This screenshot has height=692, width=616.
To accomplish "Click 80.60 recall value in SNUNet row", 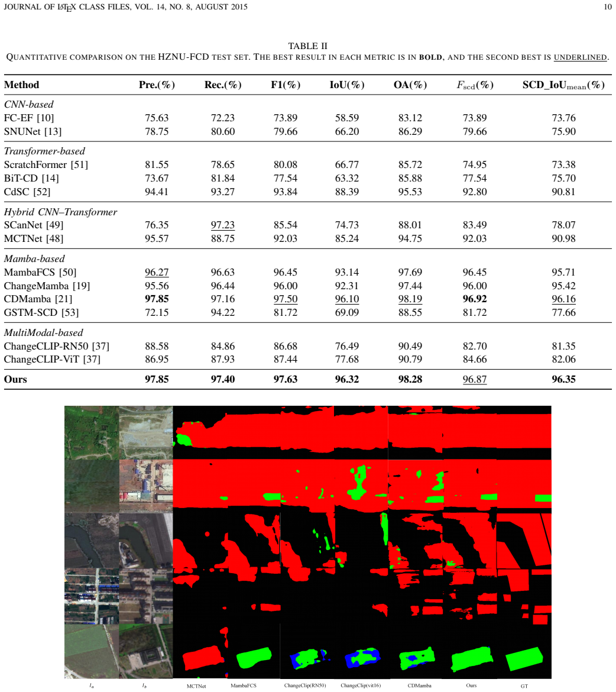I will pyautogui.click(x=223, y=131).
